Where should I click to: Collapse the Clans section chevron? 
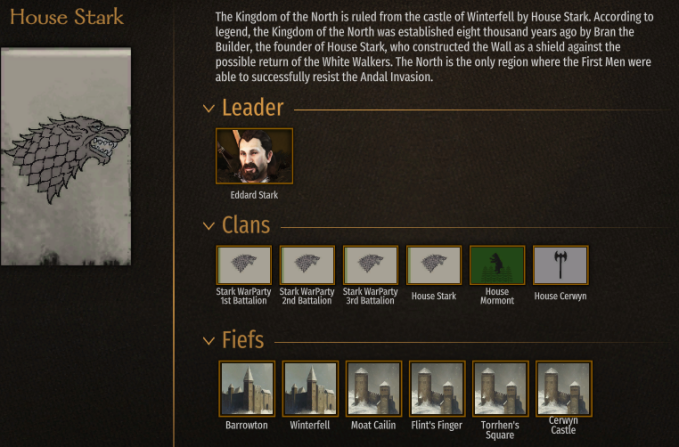[x=209, y=226]
